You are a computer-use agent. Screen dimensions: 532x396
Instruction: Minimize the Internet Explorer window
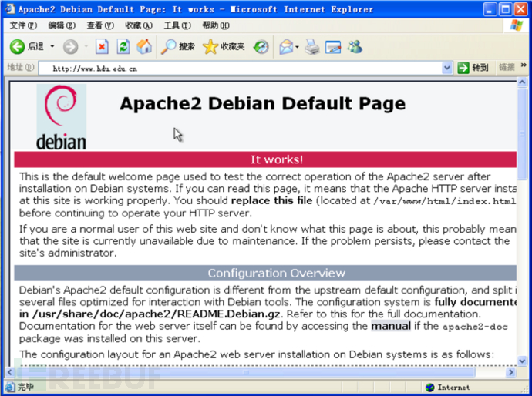click(x=490, y=9)
